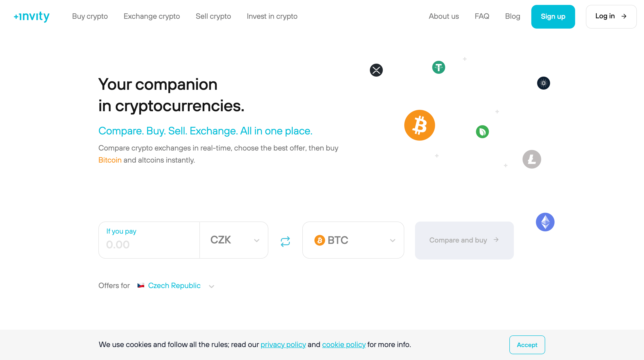The width and height of the screenshot is (644, 360).
Task: Click the privacy policy link
Action: (x=283, y=345)
